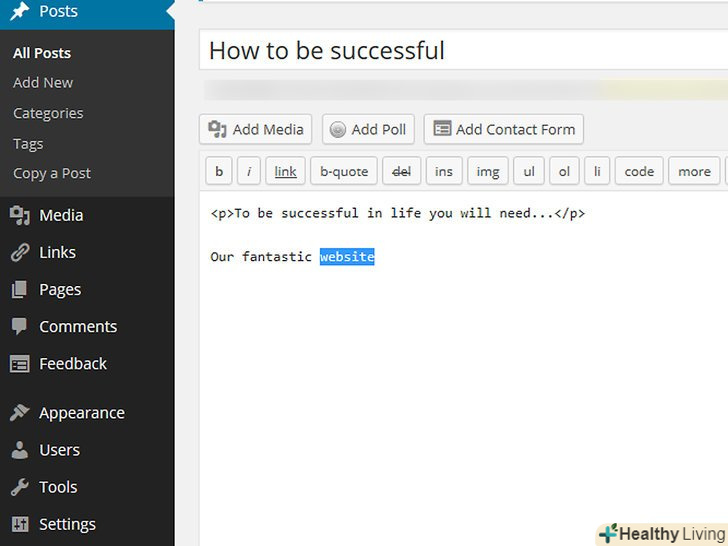728x546 pixels.
Task: Apply italics with the i button
Action: click(x=249, y=171)
